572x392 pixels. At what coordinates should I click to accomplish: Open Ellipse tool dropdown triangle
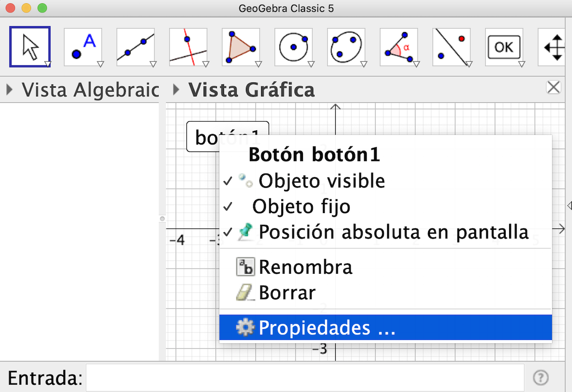pos(364,64)
